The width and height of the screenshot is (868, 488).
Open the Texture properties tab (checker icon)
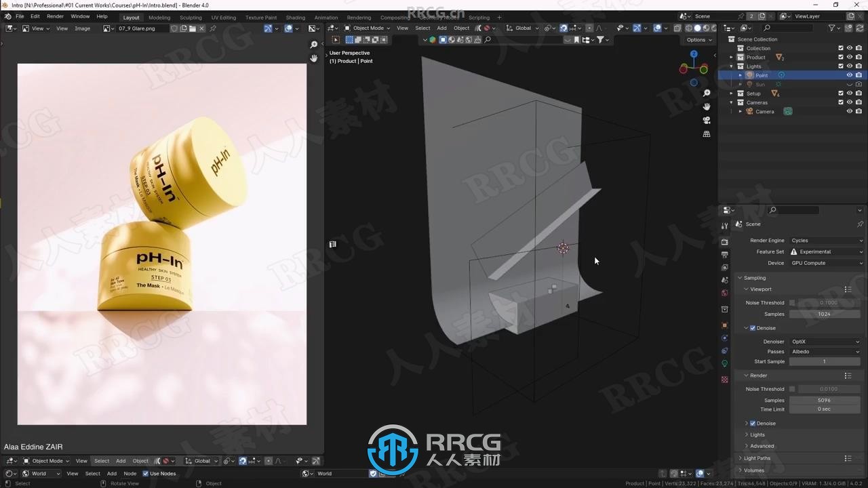click(x=724, y=380)
